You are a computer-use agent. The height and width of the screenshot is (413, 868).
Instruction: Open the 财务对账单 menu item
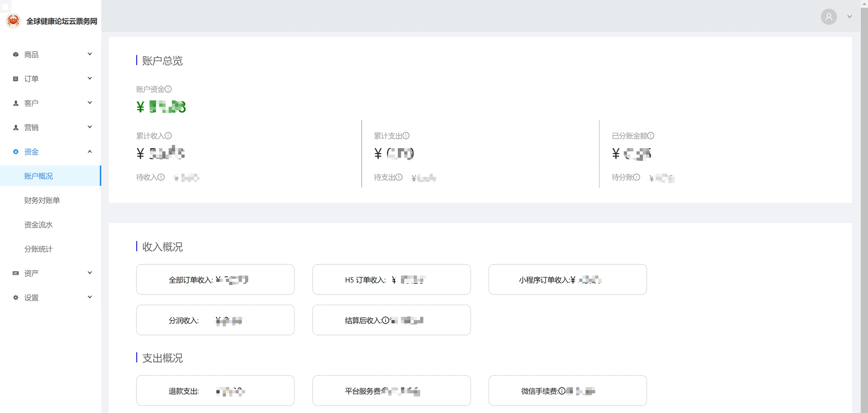coord(42,200)
